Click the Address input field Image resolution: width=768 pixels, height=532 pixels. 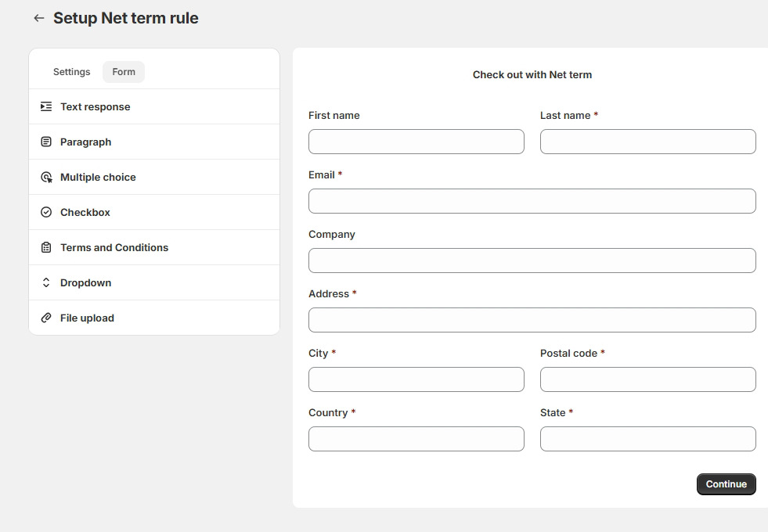pos(532,320)
